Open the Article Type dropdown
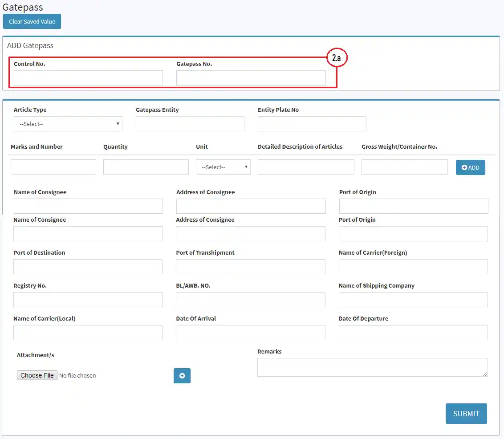 (x=68, y=124)
